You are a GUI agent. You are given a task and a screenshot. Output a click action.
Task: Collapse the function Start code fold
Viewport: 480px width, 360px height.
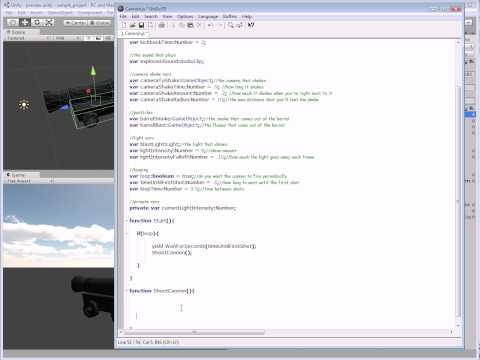127,221
